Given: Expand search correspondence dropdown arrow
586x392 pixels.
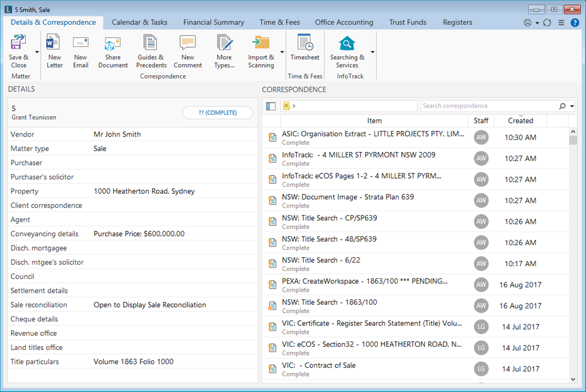Looking at the screenshot, I should (x=572, y=106).
